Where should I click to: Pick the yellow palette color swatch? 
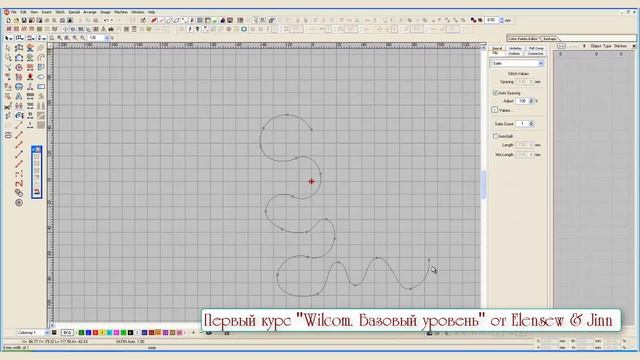pyautogui.click(x=102, y=333)
